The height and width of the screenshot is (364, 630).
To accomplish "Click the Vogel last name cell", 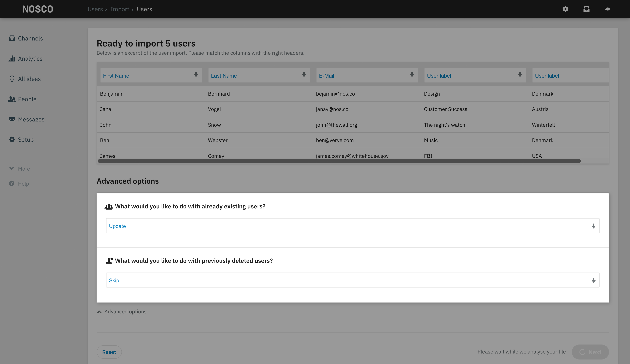I will pos(214,109).
